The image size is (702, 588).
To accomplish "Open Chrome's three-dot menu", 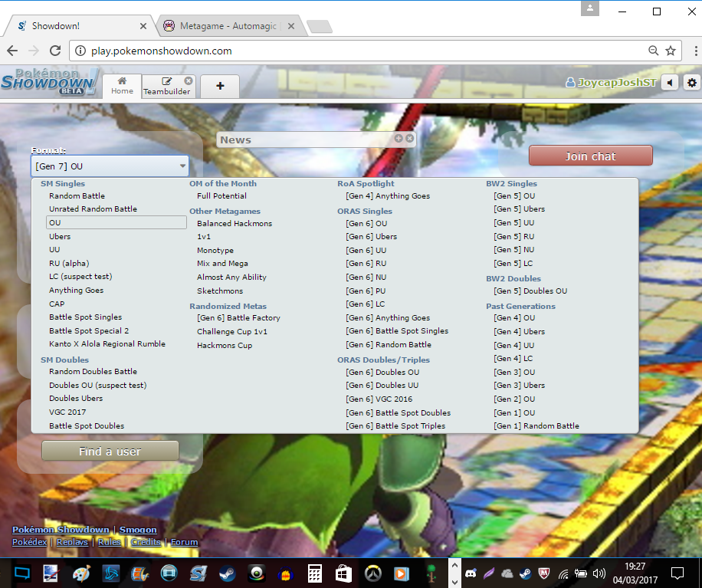I will 692,51.
